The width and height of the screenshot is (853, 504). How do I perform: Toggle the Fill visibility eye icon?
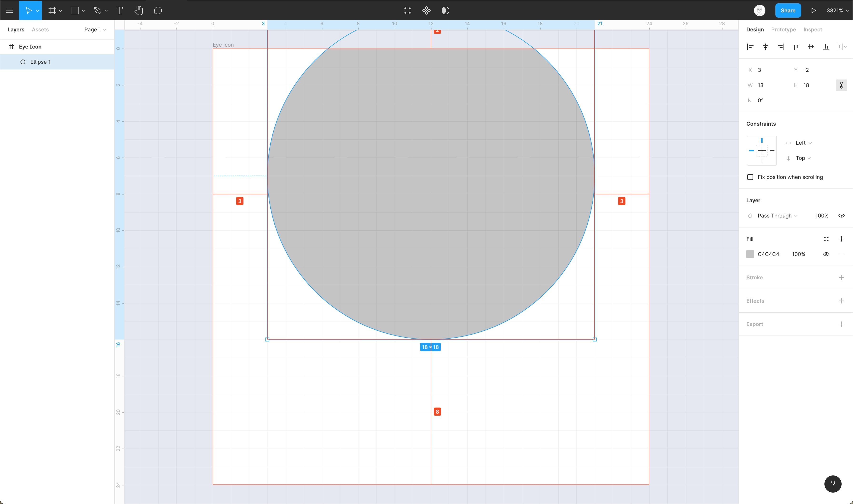point(826,254)
